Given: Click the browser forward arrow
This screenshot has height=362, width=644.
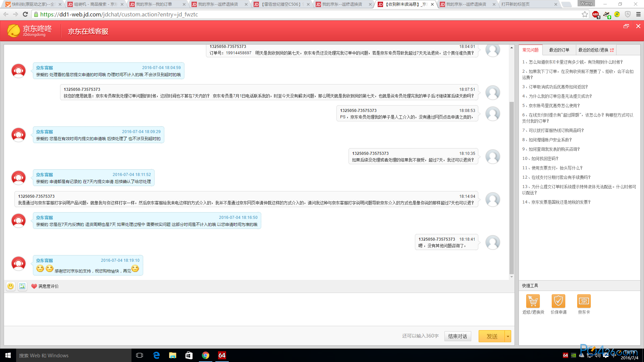Looking at the screenshot, I should pos(15,14).
